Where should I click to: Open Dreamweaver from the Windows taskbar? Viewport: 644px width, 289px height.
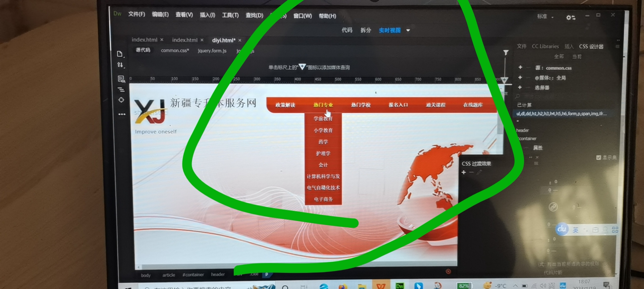[x=400, y=286]
